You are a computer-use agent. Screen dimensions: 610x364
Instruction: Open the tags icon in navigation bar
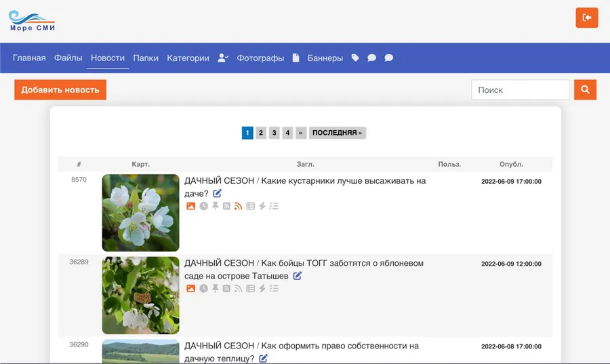click(355, 58)
